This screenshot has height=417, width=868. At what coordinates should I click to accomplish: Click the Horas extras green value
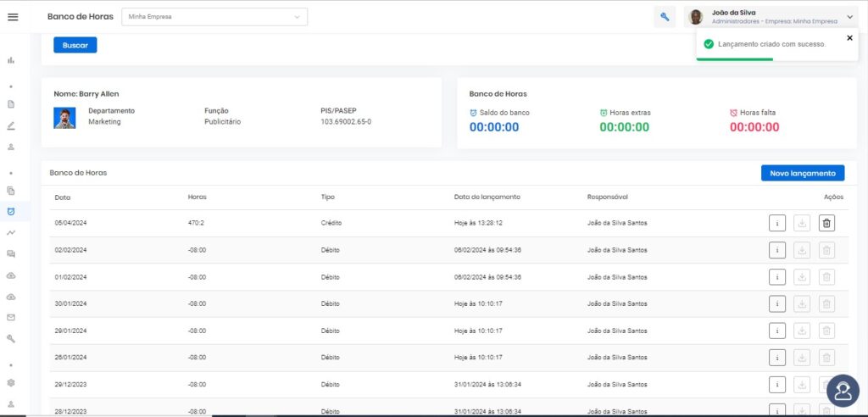click(x=625, y=127)
